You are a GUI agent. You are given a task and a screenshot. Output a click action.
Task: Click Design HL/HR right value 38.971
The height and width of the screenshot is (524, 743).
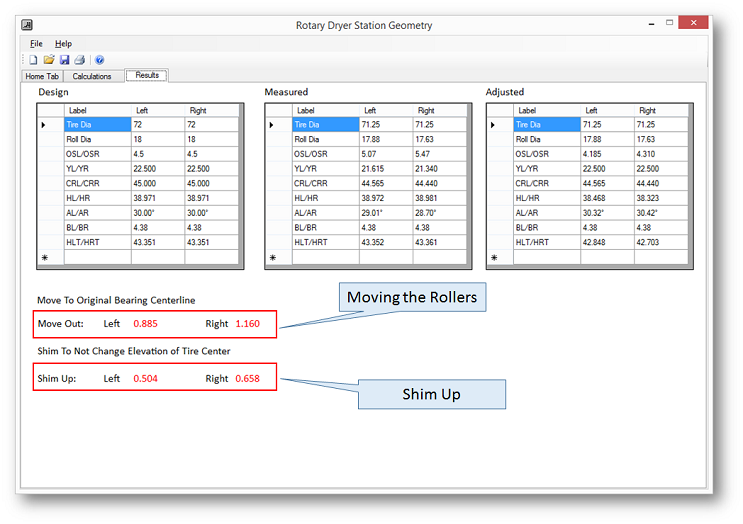click(x=211, y=198)
